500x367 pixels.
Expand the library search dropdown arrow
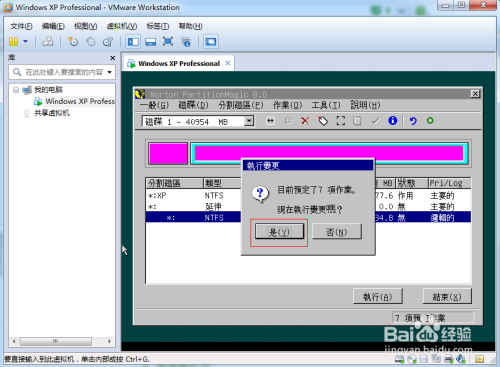(x=109, y=72)
